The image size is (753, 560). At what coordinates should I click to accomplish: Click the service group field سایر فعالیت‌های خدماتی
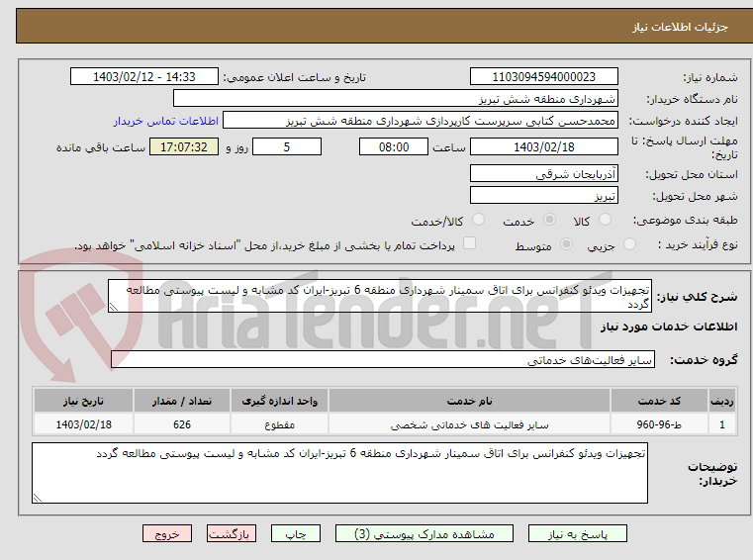(383, 360)
